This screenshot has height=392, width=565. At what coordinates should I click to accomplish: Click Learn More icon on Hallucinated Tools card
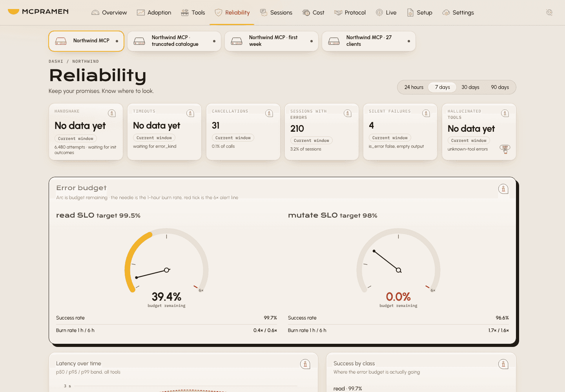(505, 149)
